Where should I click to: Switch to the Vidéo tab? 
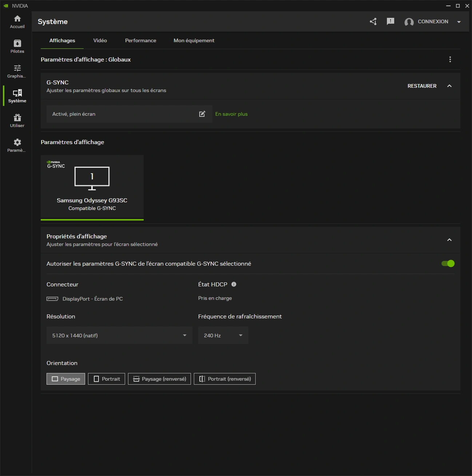[x=100, y=40]
